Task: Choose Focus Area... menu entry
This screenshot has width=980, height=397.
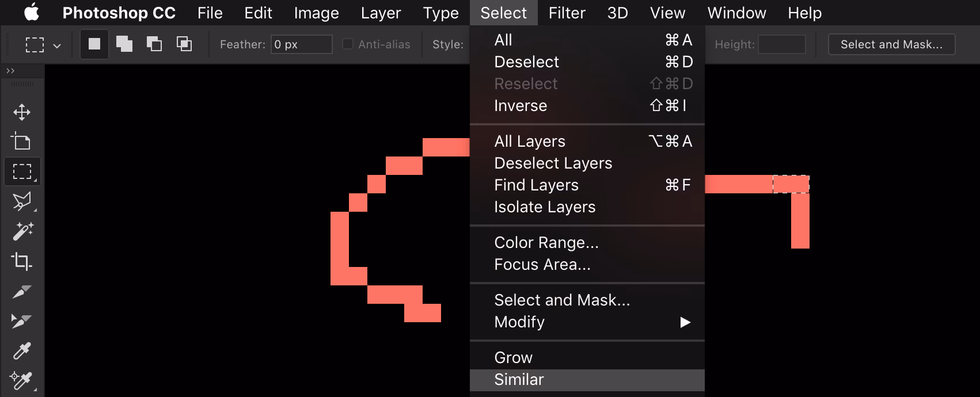Action: point(587,264)
